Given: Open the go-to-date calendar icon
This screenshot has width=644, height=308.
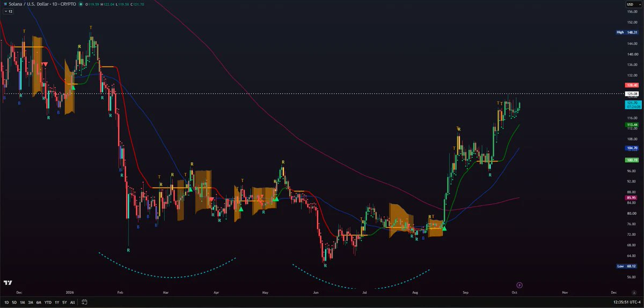Looking at the screenshot, I should click(x=85, y=302).
